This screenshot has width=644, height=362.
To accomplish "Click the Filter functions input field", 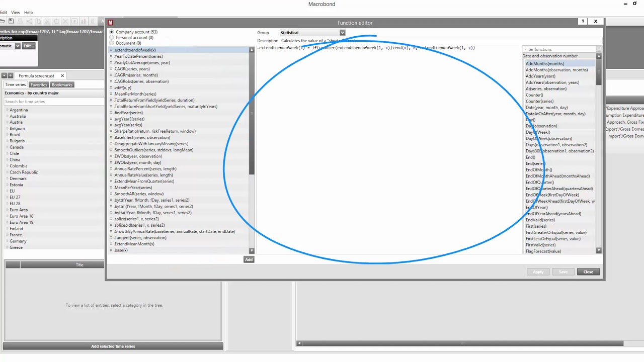I will (x=559, y=49).
